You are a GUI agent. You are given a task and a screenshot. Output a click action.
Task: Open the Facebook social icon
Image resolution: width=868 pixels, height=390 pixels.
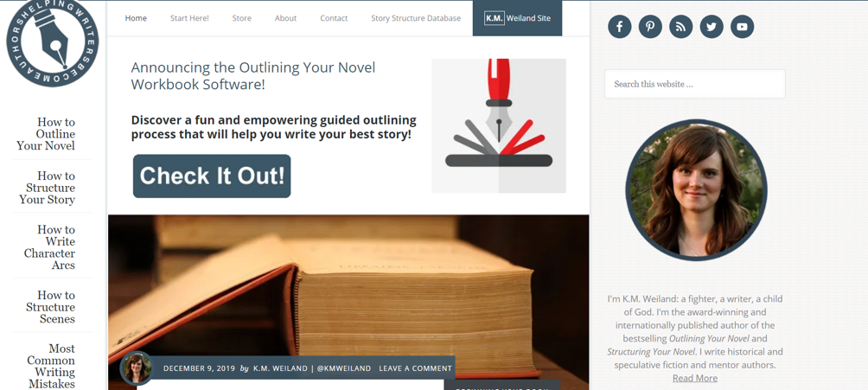[x=620, y=27]
